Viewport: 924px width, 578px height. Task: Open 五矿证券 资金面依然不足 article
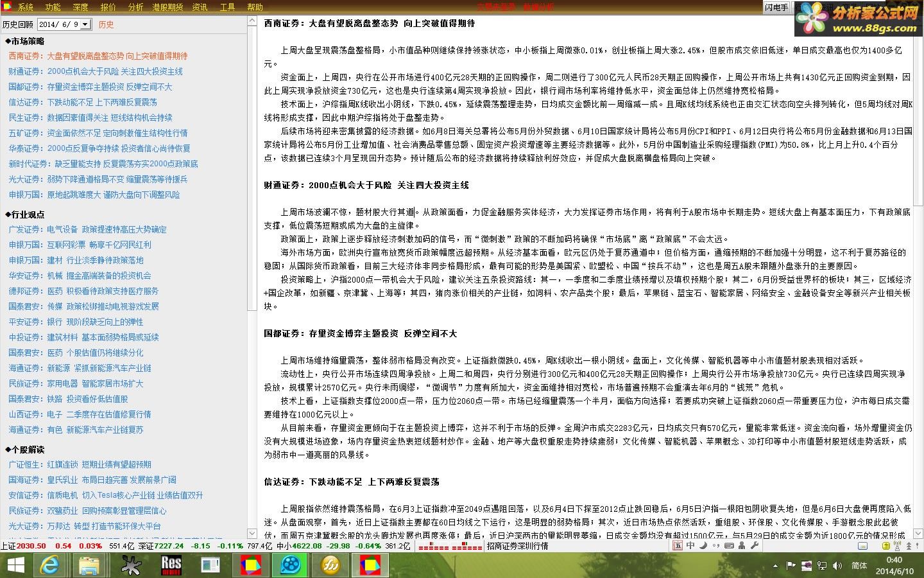coord(98,133)
